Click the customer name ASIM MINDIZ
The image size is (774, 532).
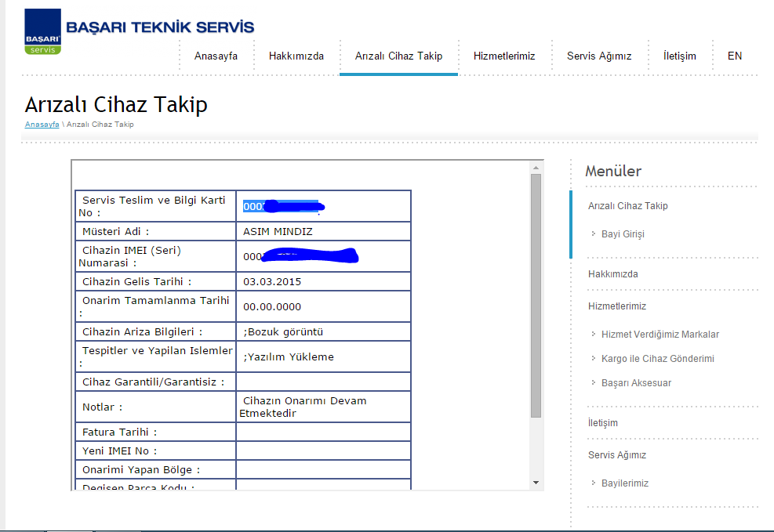278,231
